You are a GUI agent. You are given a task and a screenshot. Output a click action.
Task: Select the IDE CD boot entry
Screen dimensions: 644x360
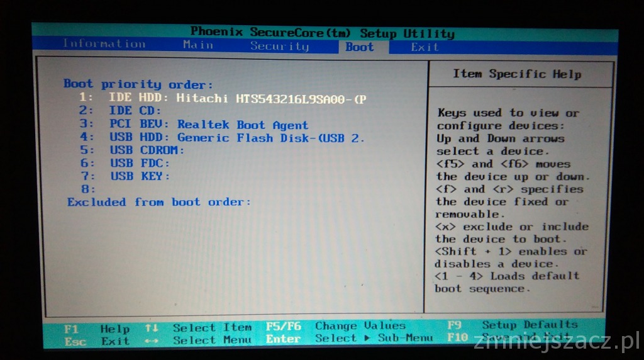[x=120, y=111]
